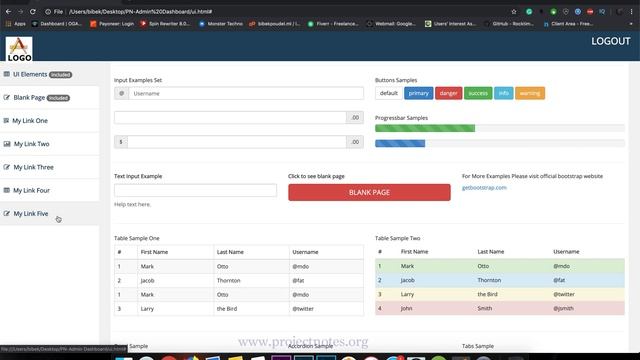The width and height of the screenshot is (640, 360).
Task: Open the Fiverr Freelance bookmark
Action: (x=333, y=24)
